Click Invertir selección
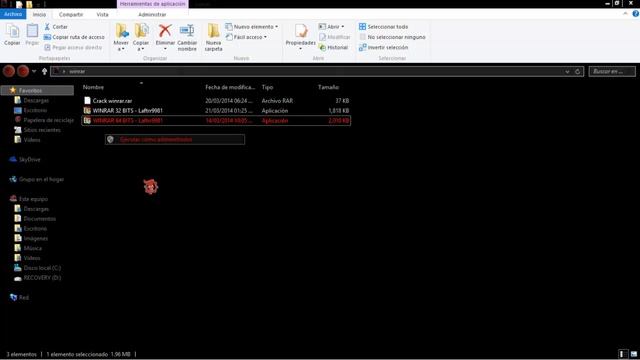This screenshot has width=640, height=360. [383, 47]
